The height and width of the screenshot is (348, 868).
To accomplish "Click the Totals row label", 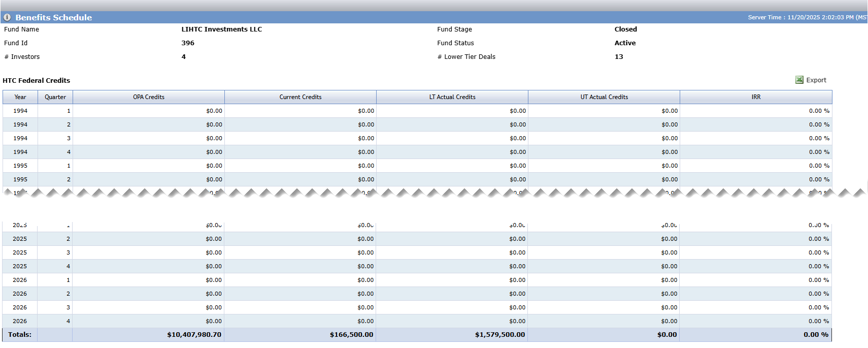I will click(20, 335).
